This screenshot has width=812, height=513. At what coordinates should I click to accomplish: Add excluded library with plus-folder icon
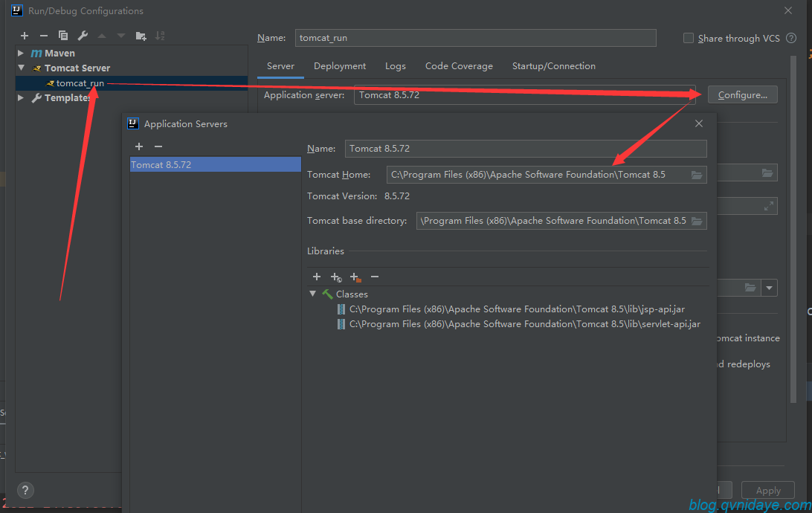[x=355, y=277]
